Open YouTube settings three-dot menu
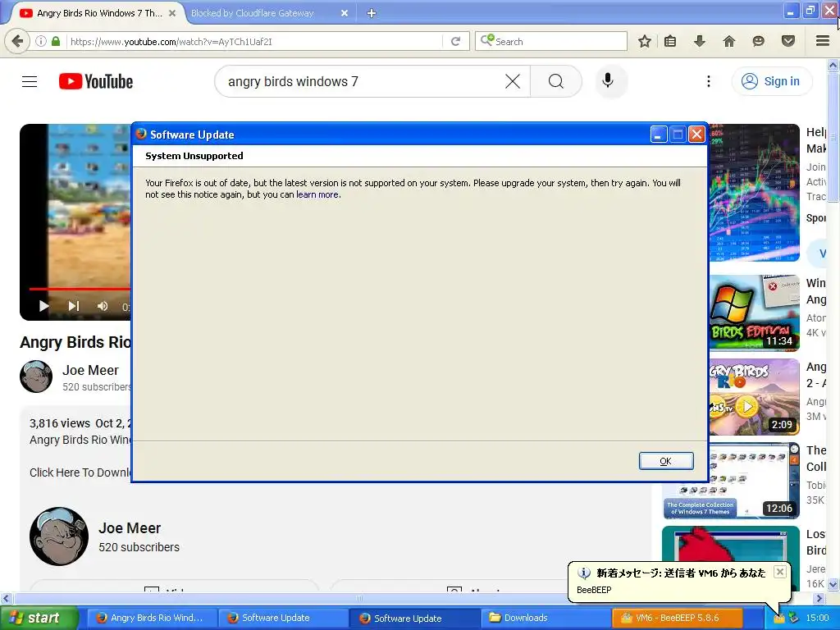This screenshot has width=840, height=630. [708, 81]
